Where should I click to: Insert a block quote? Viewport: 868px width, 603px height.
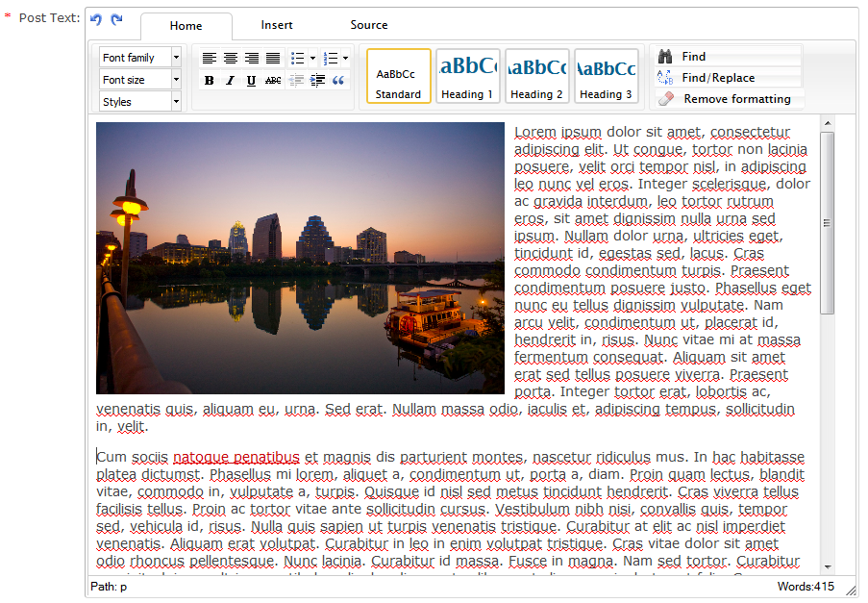tap(338, 81)
